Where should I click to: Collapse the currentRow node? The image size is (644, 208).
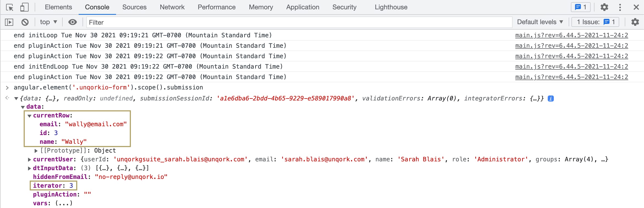click(x=29, y=116)
